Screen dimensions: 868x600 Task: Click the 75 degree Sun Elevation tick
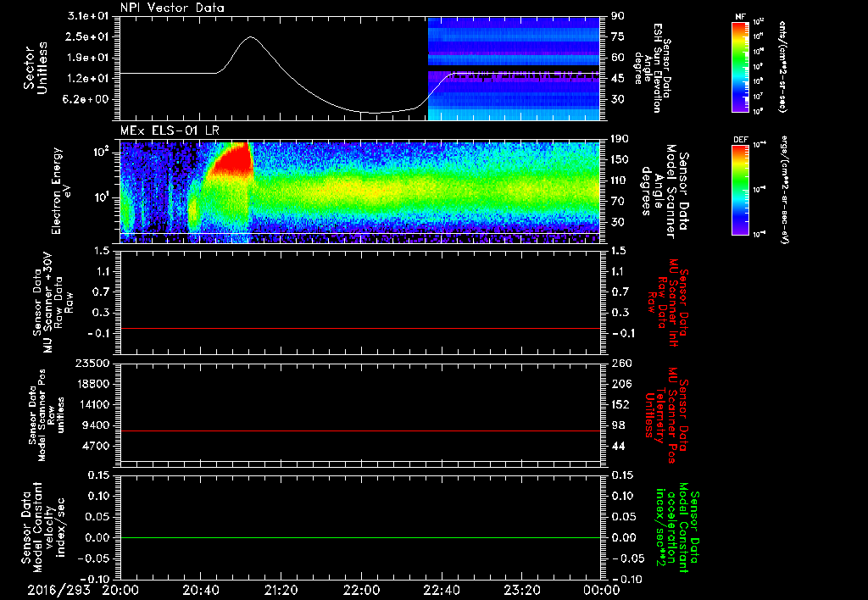[618, 36]
